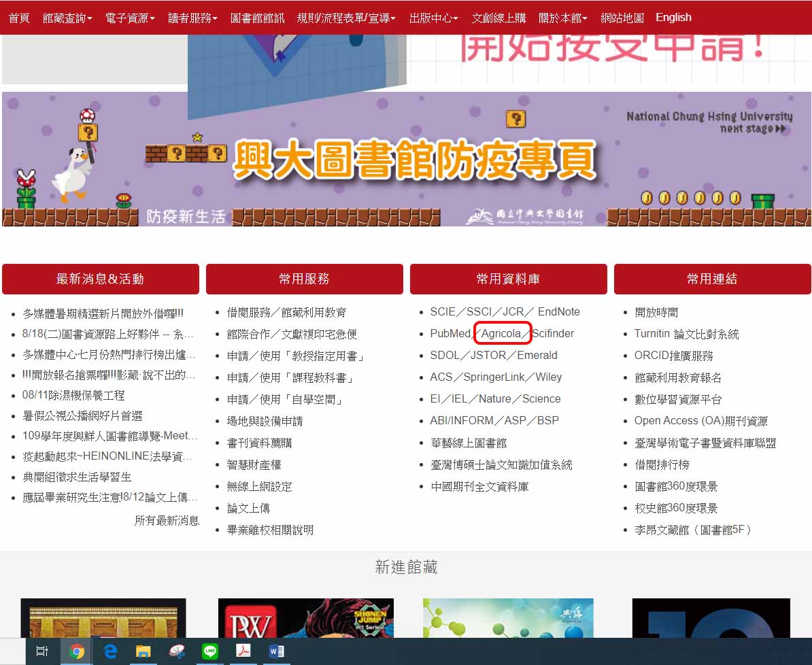Open the 華藝線上圖書館 link
812x665 pixels.
tap(469, 443)
